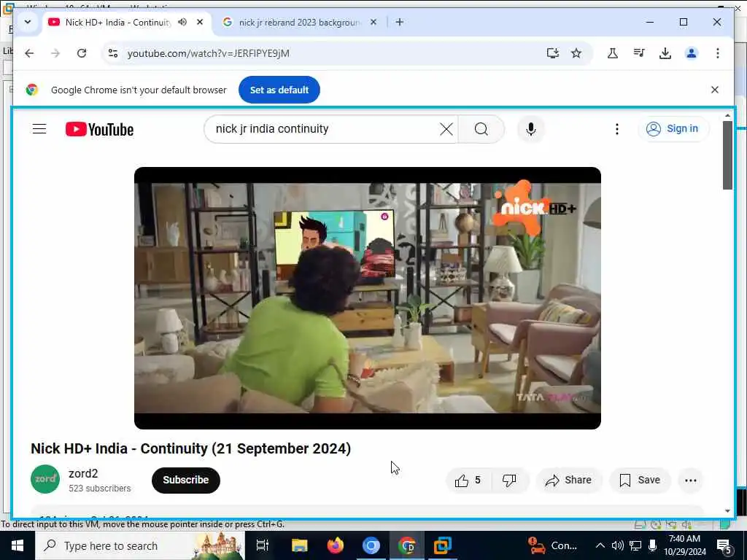Open Task View on taskbar
This screenshot has height=560, width=747.
[263, 545]
